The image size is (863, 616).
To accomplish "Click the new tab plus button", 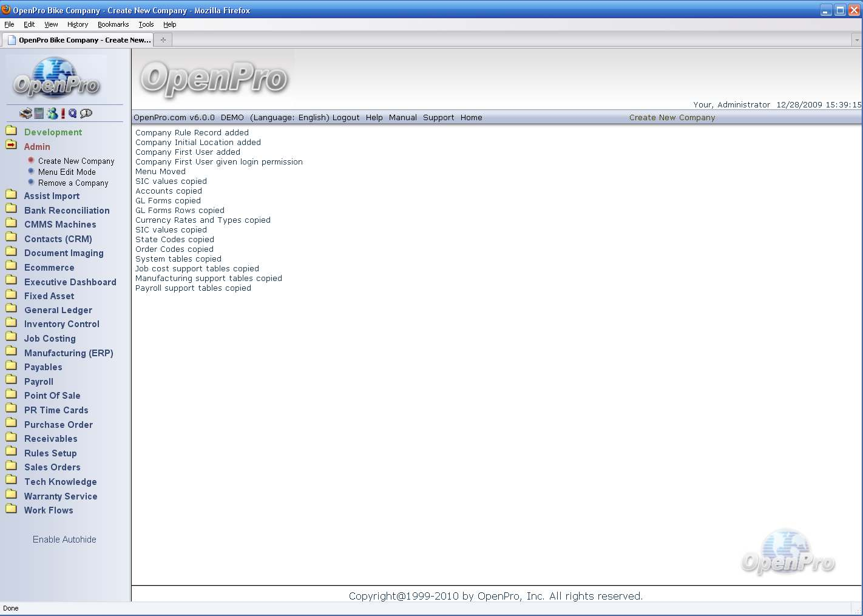I will pyautogui.click(x=163, y=40).
